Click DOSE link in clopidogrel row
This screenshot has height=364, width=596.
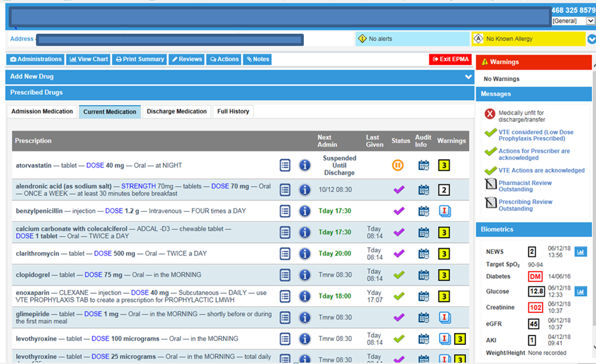93,275
